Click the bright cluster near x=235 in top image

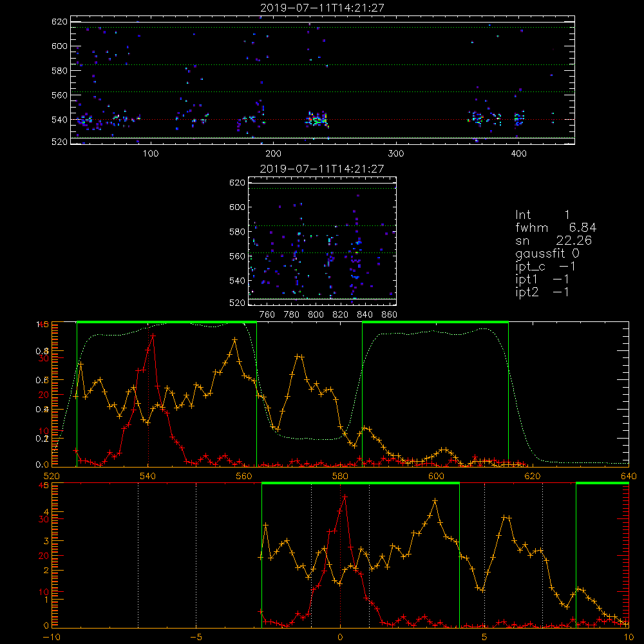point(317,120)
